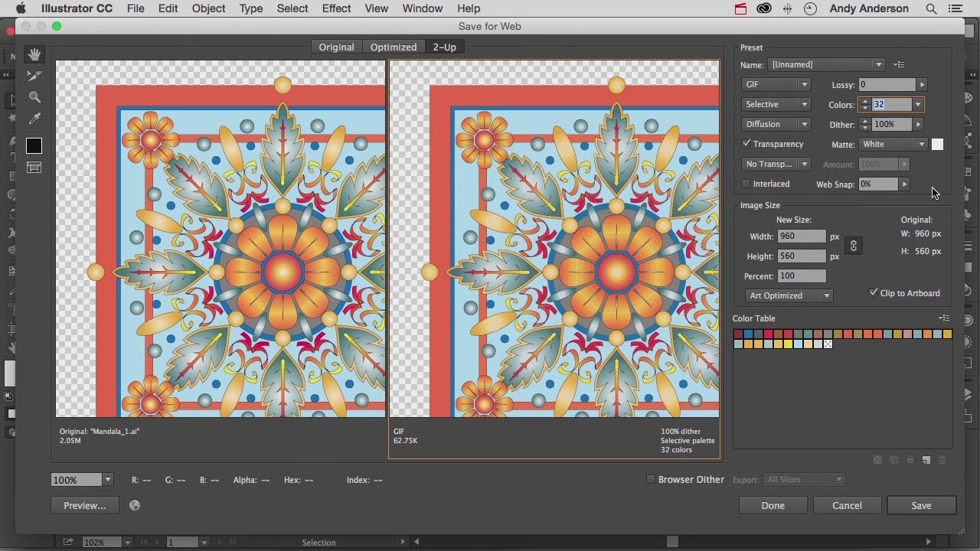
Task: Open the Diffusion dither method dropdown
Action: click(x=776, y=125)
